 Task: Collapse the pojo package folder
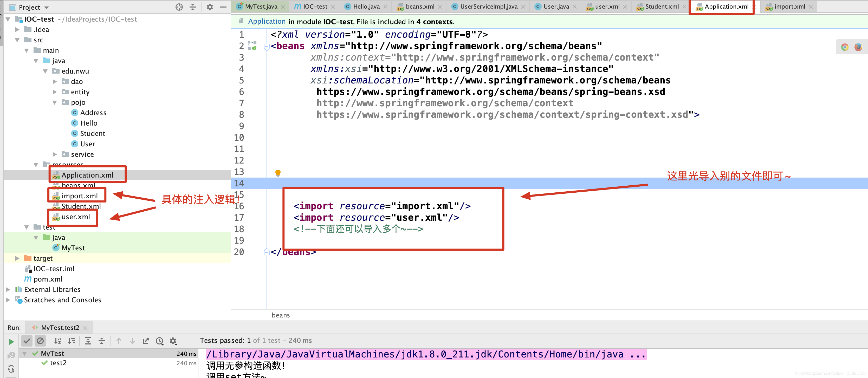click(x=55, y=102)
